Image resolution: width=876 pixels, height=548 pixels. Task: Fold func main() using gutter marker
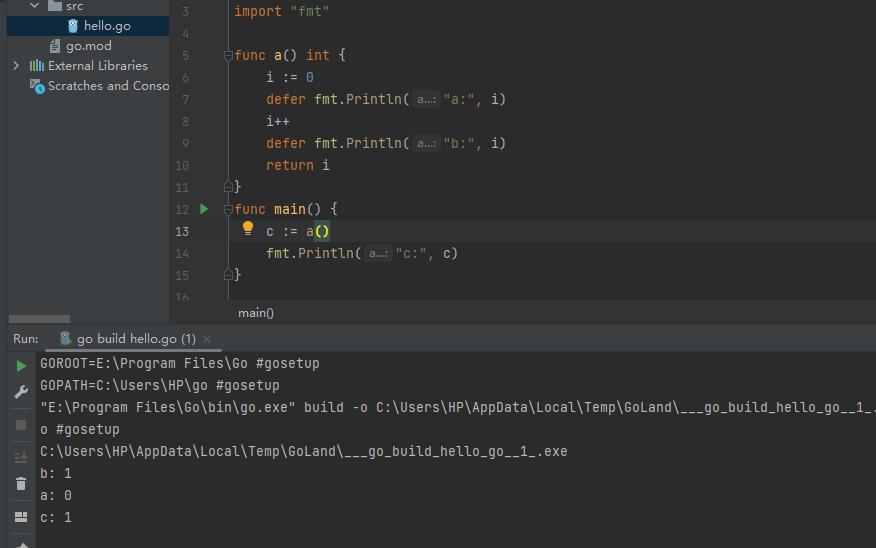(x=228, y=209)
